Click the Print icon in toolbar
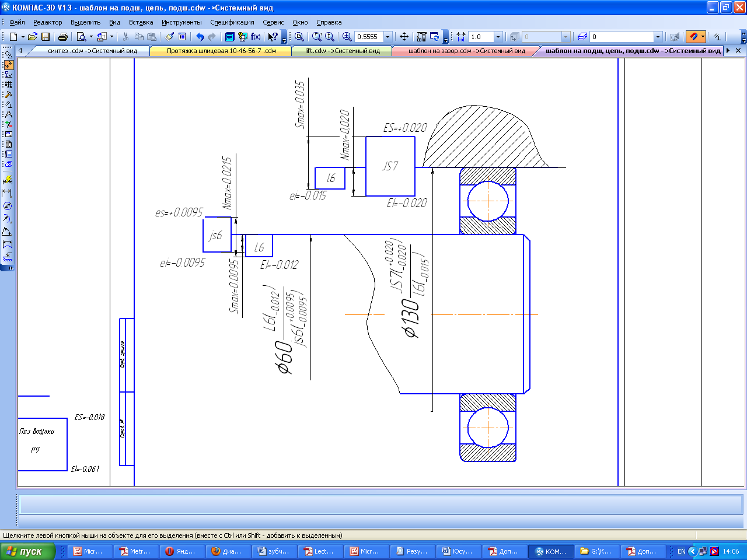This screenshot has width=747, height=560. [63, 37]
